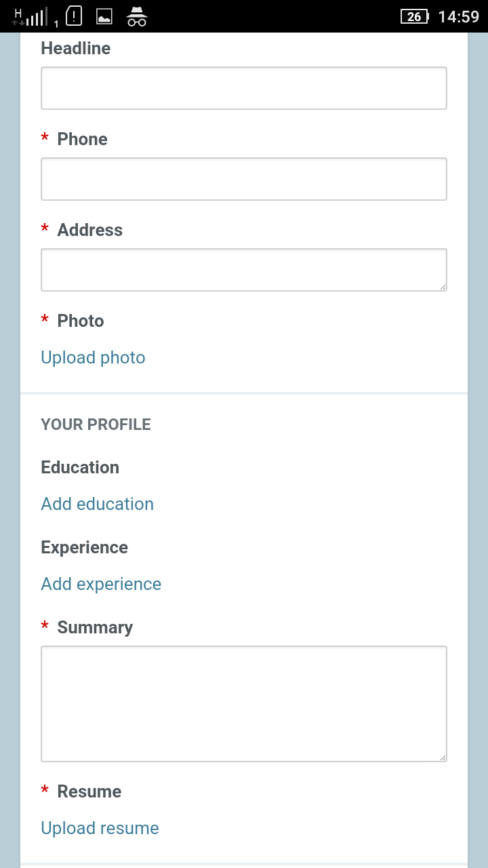Tap the Resume field label

pyautogui.click(x=89, y=791)
